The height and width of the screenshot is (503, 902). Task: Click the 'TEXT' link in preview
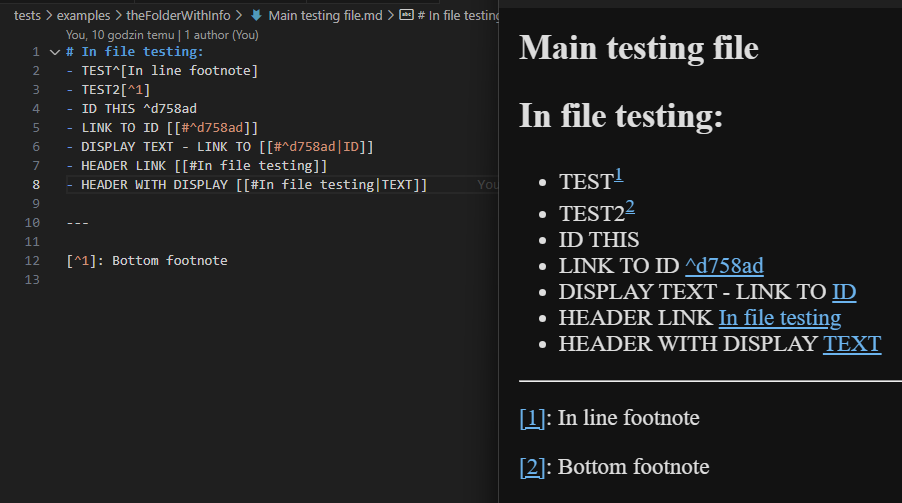[852, 344]
